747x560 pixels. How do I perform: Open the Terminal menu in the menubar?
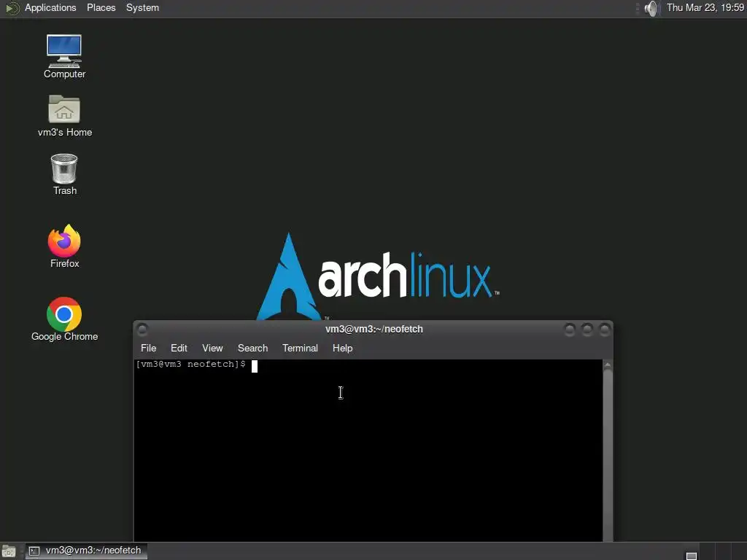coord(300,348)
